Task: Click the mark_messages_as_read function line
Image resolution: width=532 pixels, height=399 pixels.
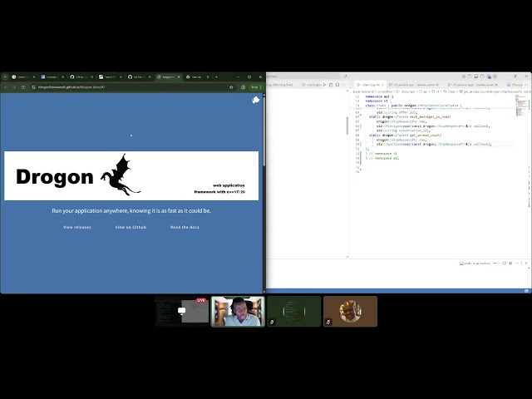Action: click(410, 116)
